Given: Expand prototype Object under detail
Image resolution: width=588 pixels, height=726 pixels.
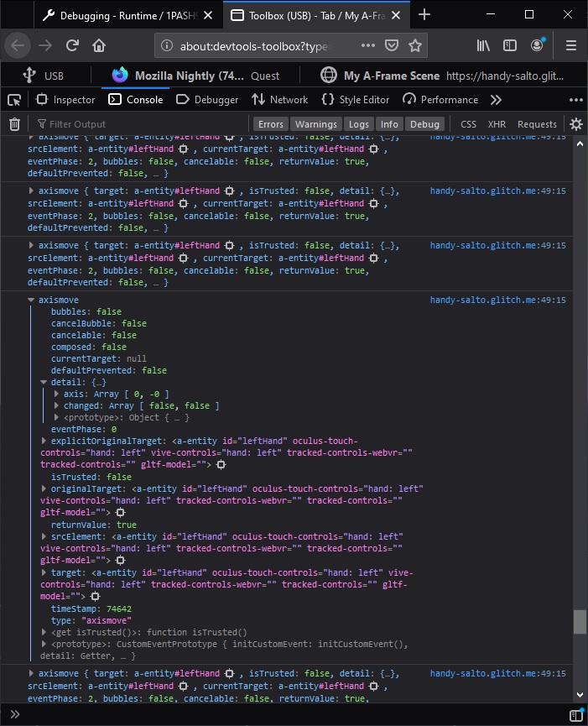Looking at the screenshot, I should (x=56, y=417).
